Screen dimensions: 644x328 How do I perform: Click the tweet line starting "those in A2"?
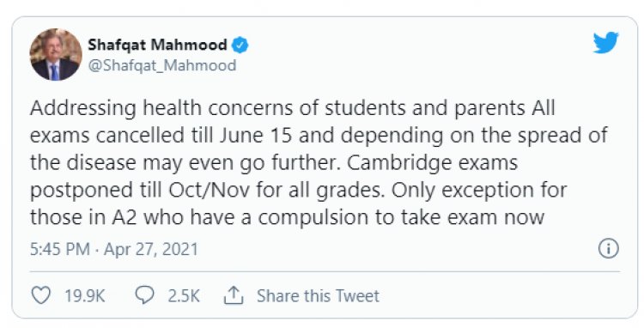[287, 217]
